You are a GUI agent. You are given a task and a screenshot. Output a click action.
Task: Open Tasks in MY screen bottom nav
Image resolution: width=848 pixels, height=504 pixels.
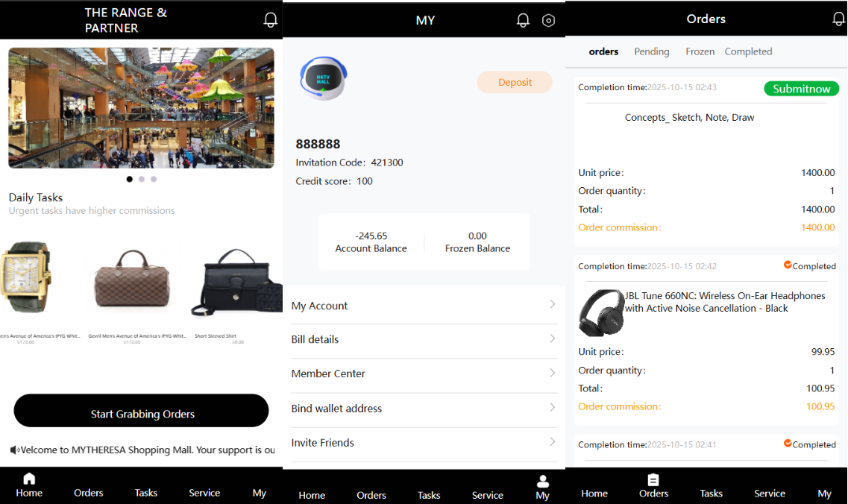tap(429, 495)
